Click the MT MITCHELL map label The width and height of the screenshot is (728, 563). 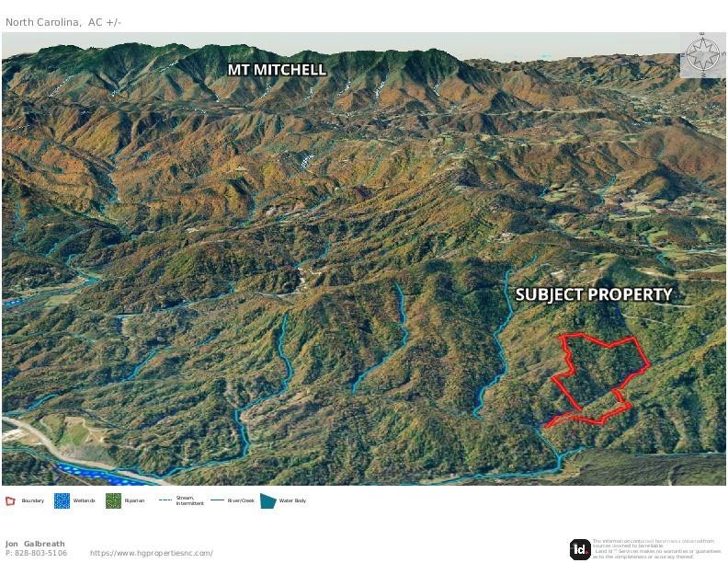277,70
